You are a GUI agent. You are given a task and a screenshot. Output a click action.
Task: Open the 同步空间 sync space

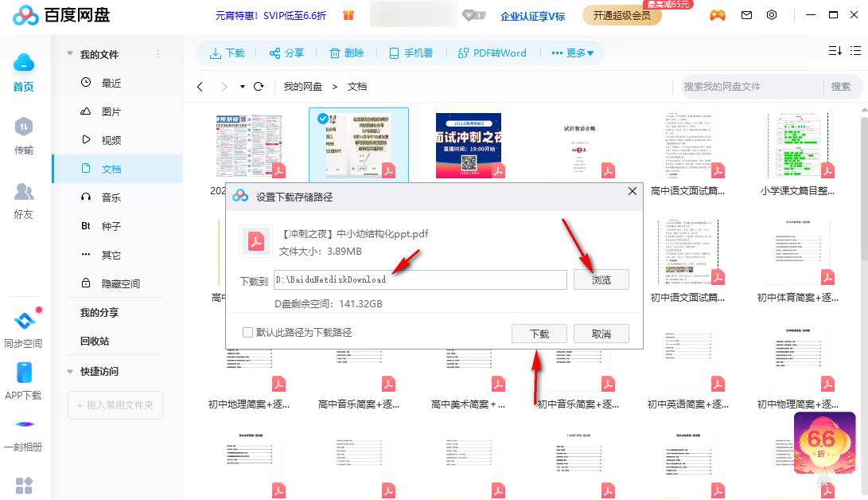23,328
